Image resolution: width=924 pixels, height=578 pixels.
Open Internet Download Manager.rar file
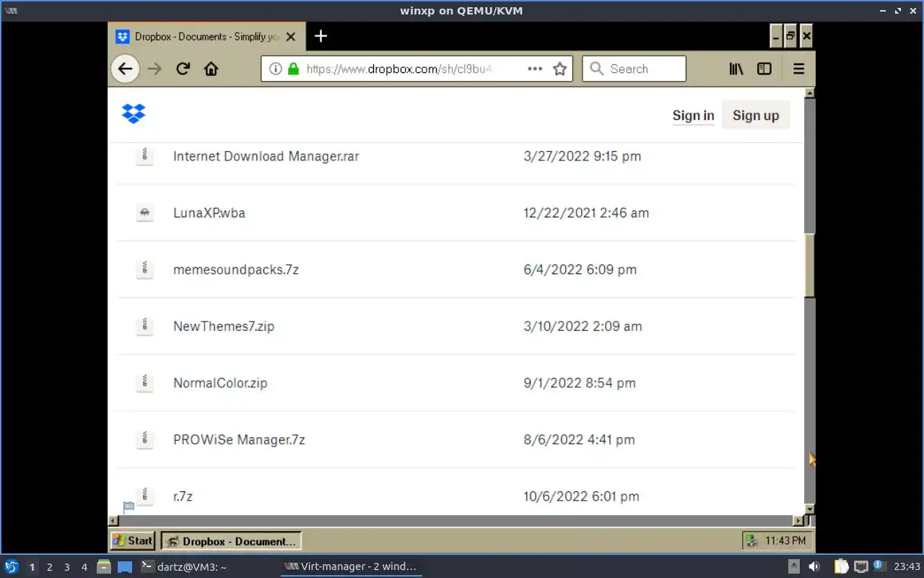[266, 156]
